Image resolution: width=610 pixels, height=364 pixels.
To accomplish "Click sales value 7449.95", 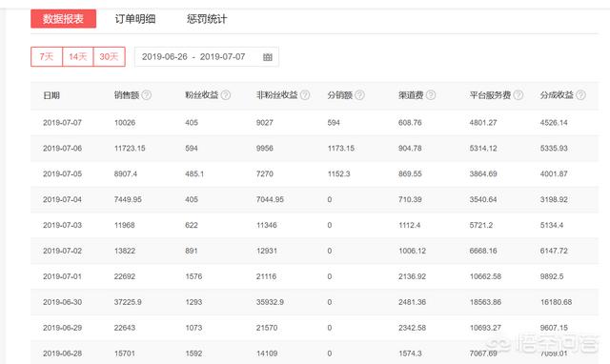I will pos(128,199).
